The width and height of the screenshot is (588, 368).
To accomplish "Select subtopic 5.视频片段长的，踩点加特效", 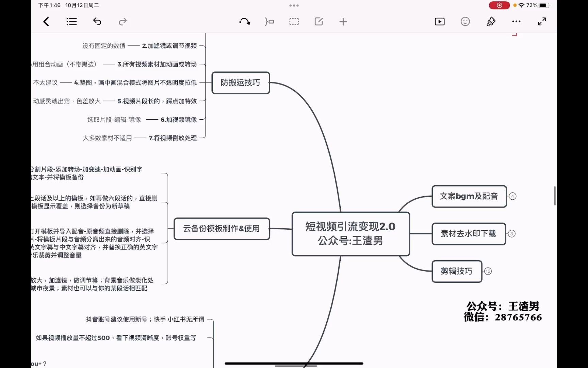I will (x=157, y=101).
